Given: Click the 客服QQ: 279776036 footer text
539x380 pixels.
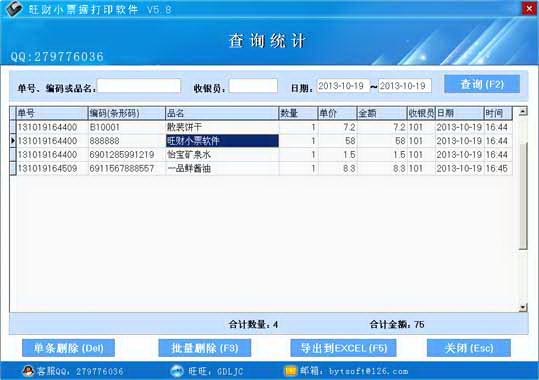Looking at the screenshot, I should coord(80,371).
